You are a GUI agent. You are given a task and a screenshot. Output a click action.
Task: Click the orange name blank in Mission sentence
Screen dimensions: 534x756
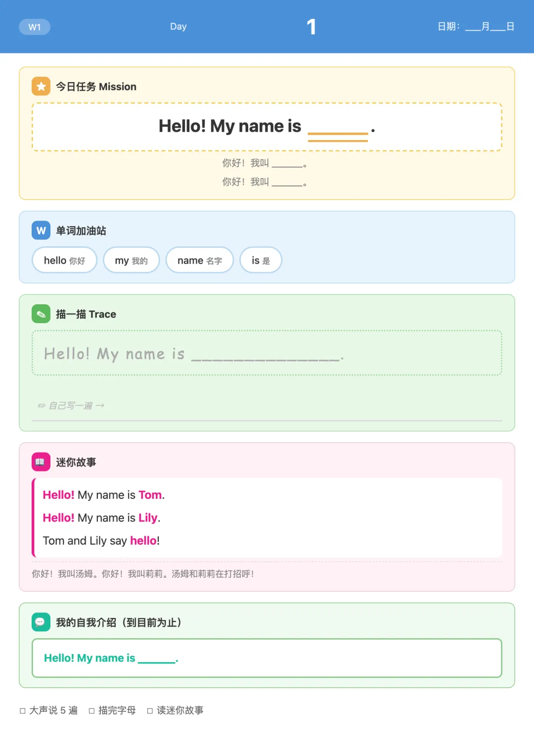pyautogui.click(x=338, y=134)
